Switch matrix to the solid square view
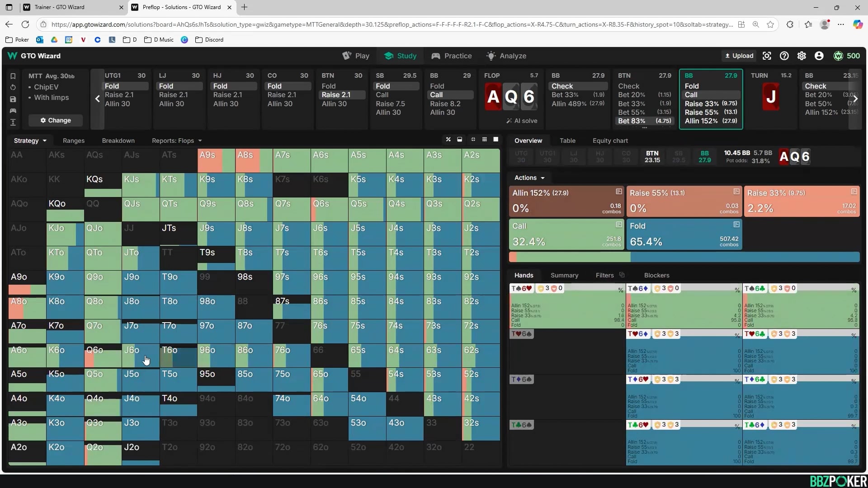The width and height of the screenshot is (868, 488). [x=495, y=140]
